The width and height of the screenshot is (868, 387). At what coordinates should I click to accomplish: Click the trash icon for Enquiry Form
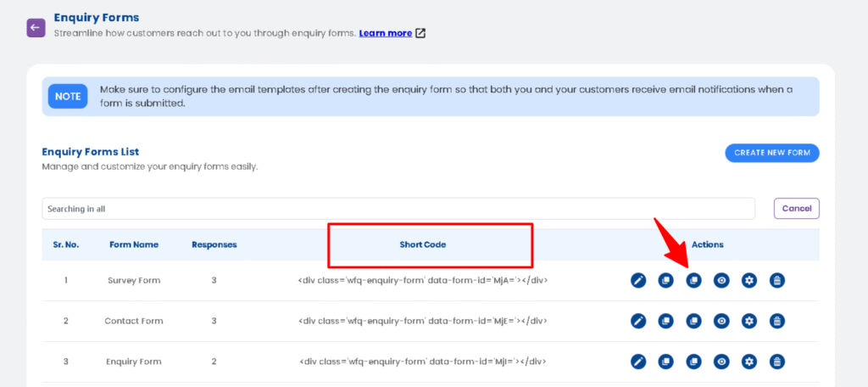[777, 362]
